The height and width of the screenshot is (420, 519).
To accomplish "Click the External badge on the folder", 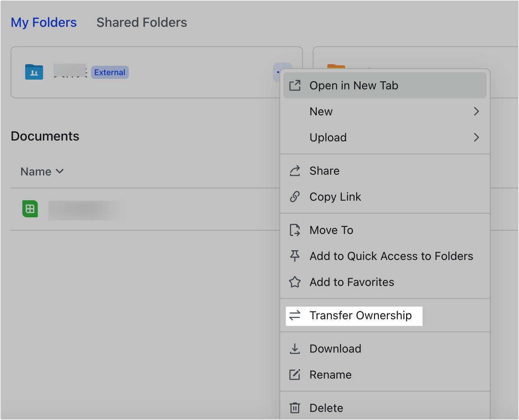I will (110, 72).
